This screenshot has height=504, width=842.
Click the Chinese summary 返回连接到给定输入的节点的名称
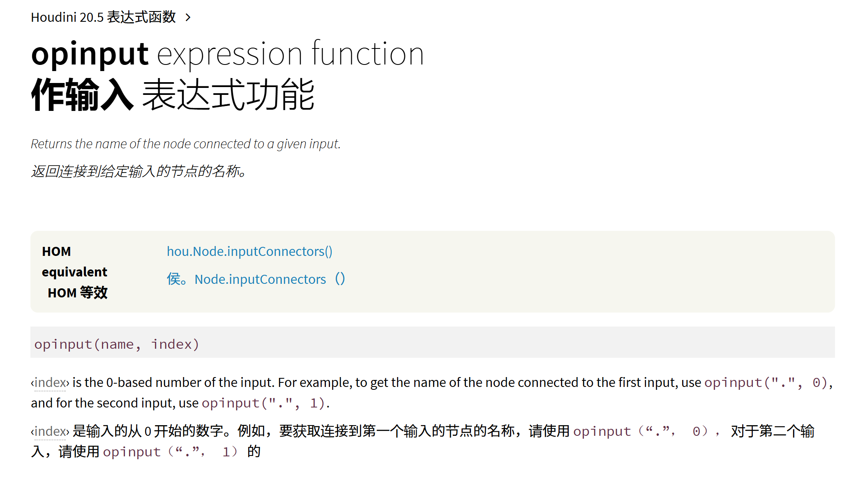point(139,171)
